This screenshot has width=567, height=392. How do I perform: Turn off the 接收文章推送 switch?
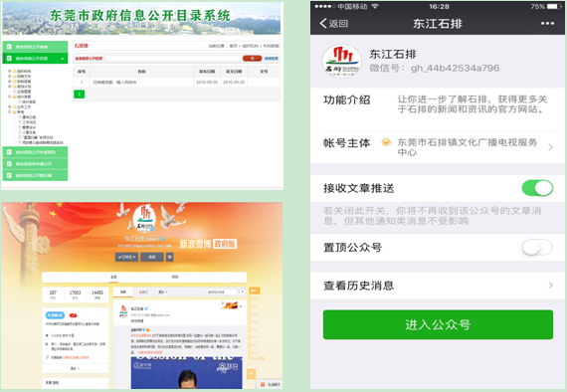[x=537, y=188]
